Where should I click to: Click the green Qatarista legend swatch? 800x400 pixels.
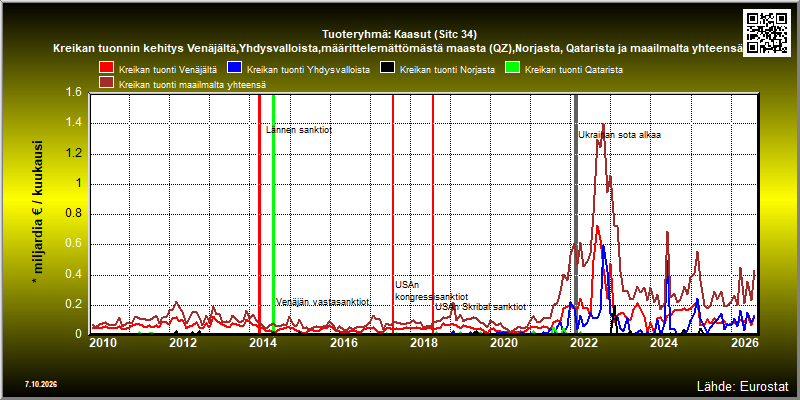click(x=513, y=69)
